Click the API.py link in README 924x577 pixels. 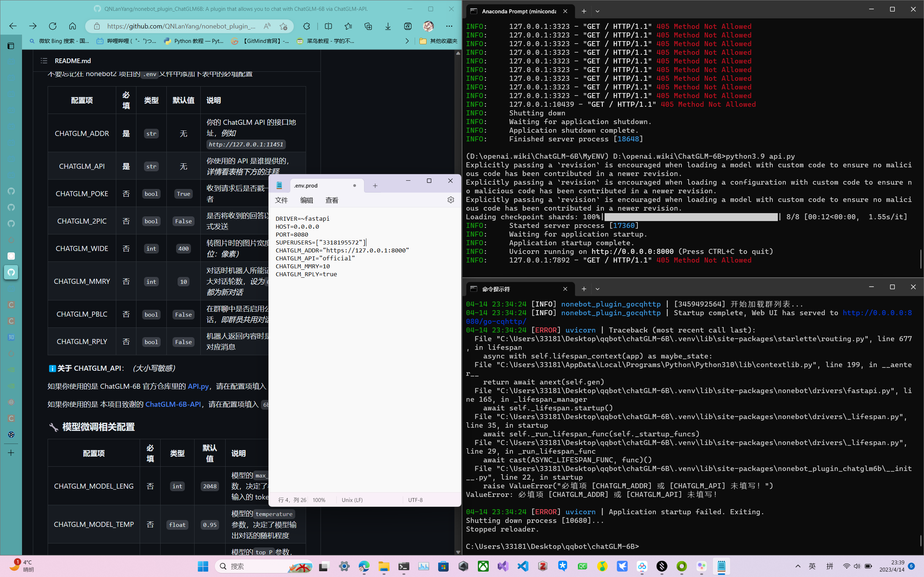(198, 386)
